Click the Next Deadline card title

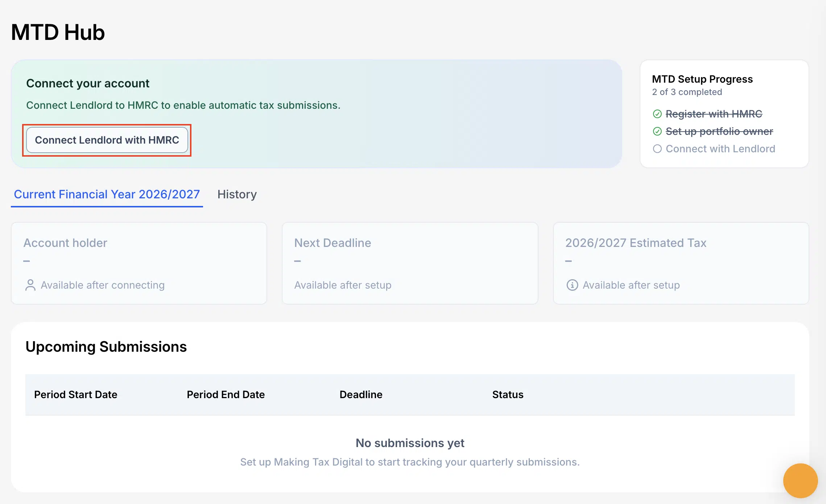(x=333, y=243)
